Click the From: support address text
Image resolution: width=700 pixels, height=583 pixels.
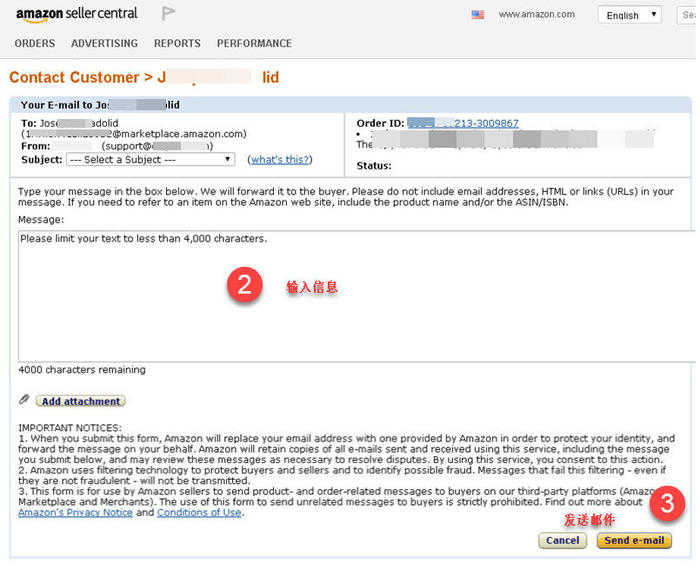pyautogui.click(x=157, y=146)
